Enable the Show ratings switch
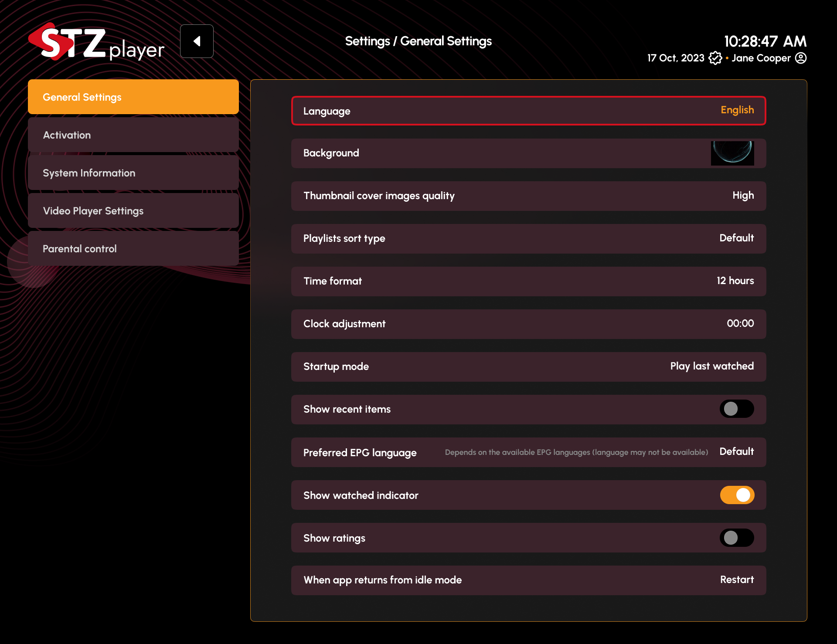The width and height of the screenshot is (837, 644). click(x=737, y=538)
